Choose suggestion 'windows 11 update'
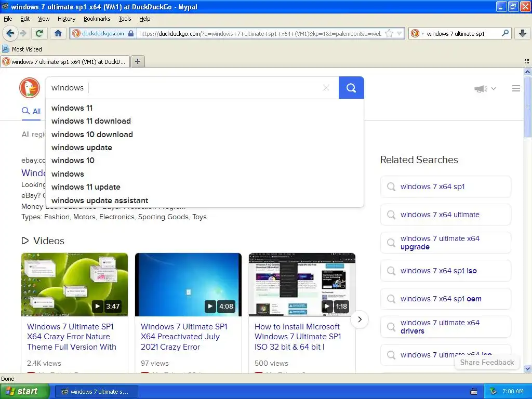Screen dimensions: 532x399 205,187
